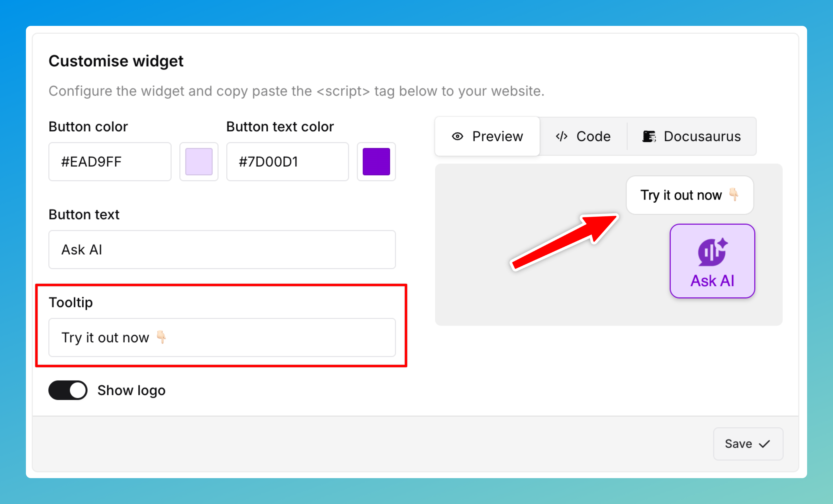Click the Show logo label text
This screenshot has height=504, width=833.
pos(132,390)
